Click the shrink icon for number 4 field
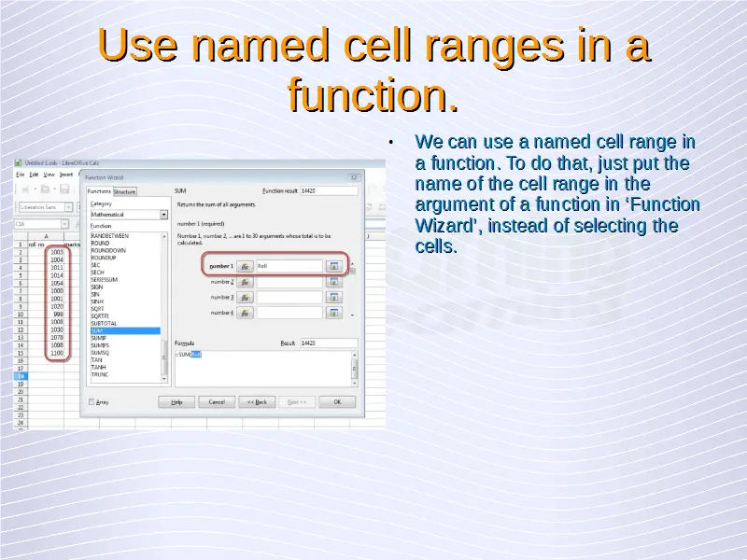The height and width of the screenshot is (560, 747). click(x=333, y=314)
